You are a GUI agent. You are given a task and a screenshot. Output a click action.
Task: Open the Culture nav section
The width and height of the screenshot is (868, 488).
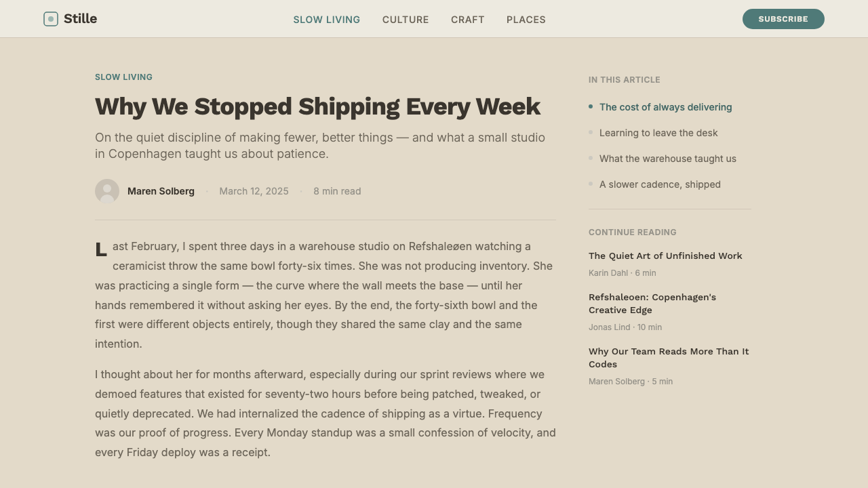point(406,20)
